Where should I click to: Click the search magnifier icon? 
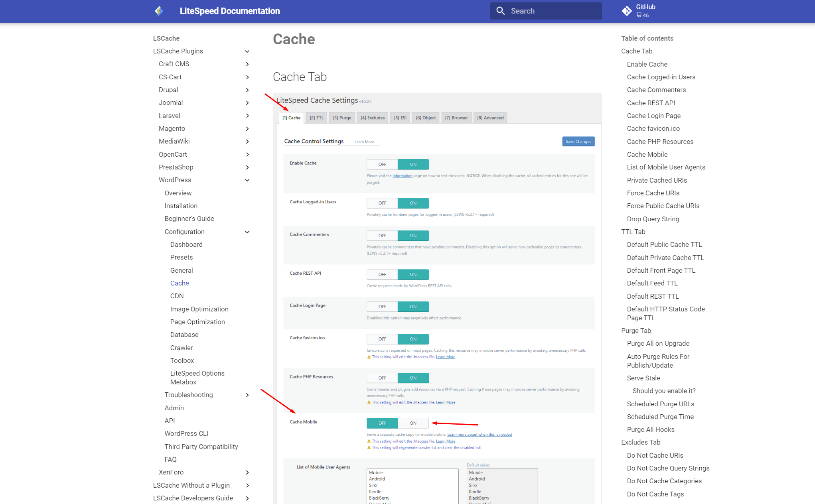click(x=501, y=11)
